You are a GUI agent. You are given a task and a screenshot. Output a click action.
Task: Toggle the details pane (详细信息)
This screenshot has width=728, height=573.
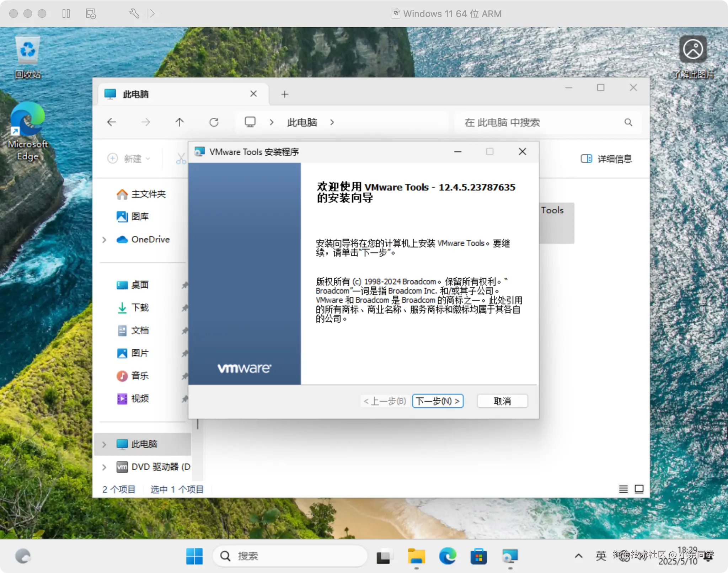(x=606, y=159)
